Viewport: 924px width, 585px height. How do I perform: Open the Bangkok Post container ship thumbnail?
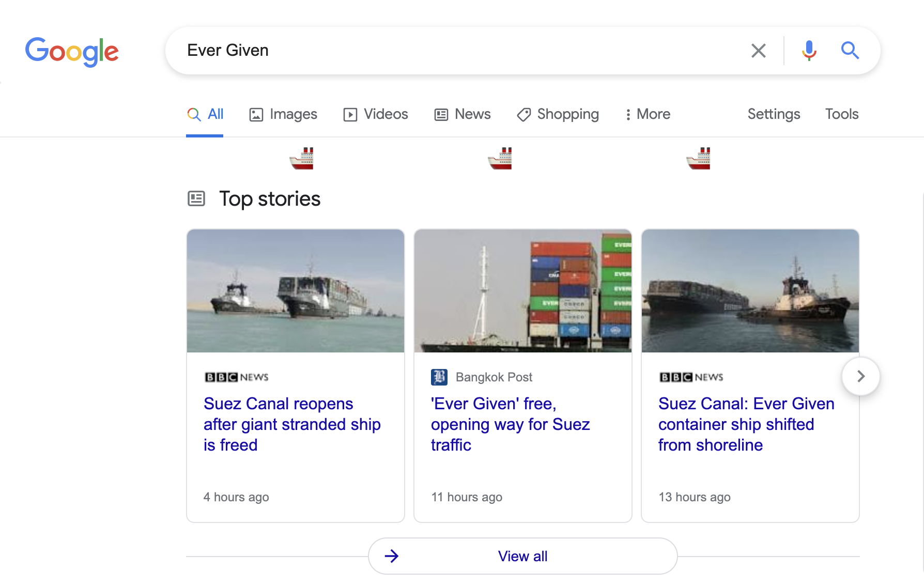point(523,291)
